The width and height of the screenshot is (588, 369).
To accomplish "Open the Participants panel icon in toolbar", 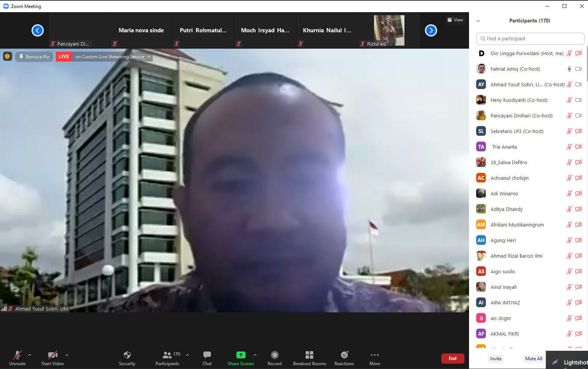I will pos(167,355).
